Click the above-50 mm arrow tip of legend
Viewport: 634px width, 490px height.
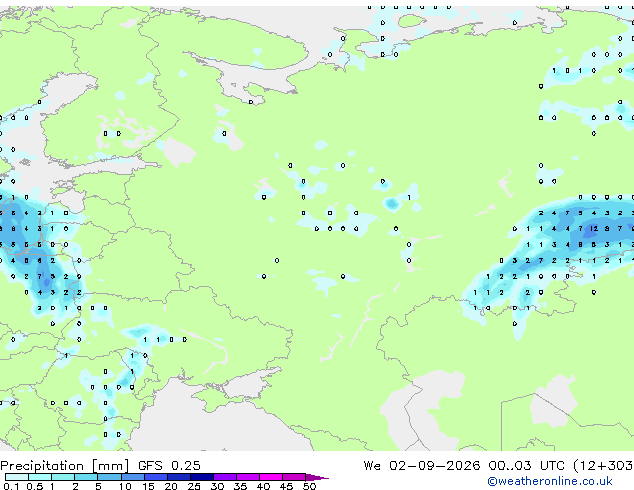coord(317,477)
